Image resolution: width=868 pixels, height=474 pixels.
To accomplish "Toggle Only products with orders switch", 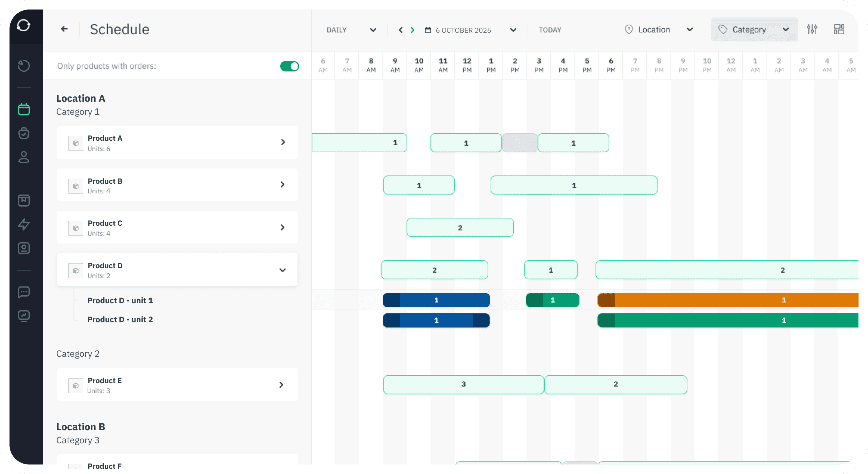I will [290, 66].
